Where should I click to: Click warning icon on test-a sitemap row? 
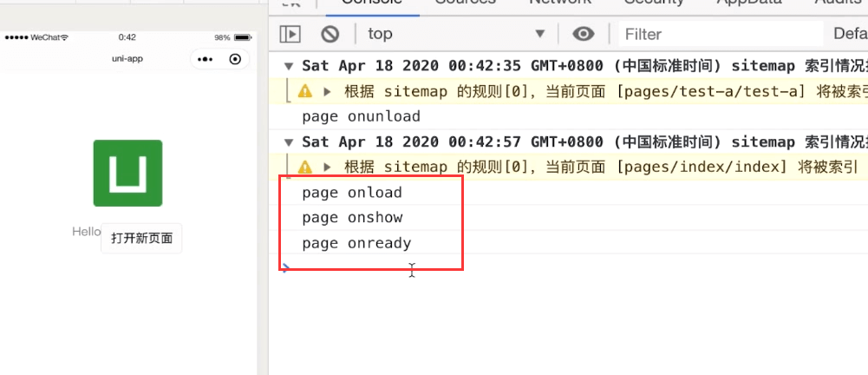tap(305, 91)
